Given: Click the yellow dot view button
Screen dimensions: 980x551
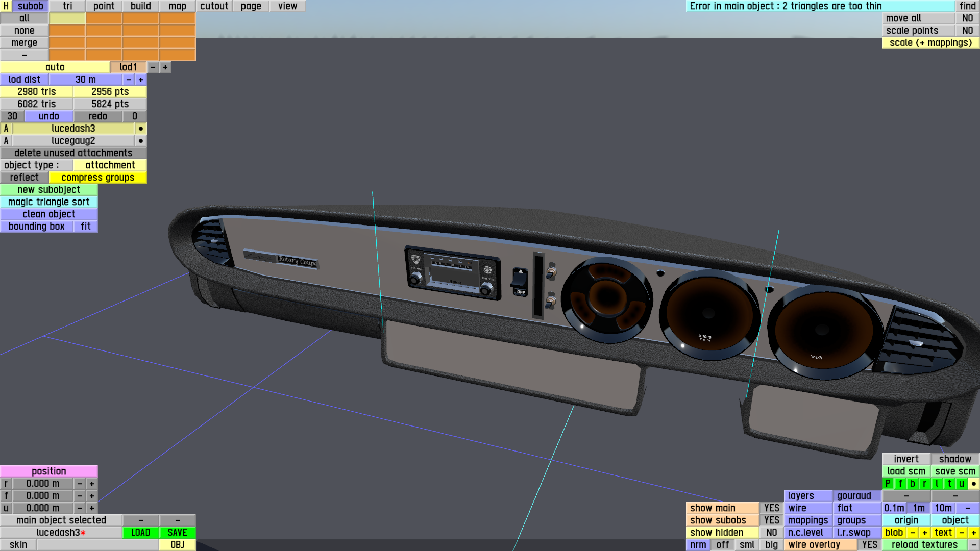Looking at the screenshot, I should pos(973,484).
